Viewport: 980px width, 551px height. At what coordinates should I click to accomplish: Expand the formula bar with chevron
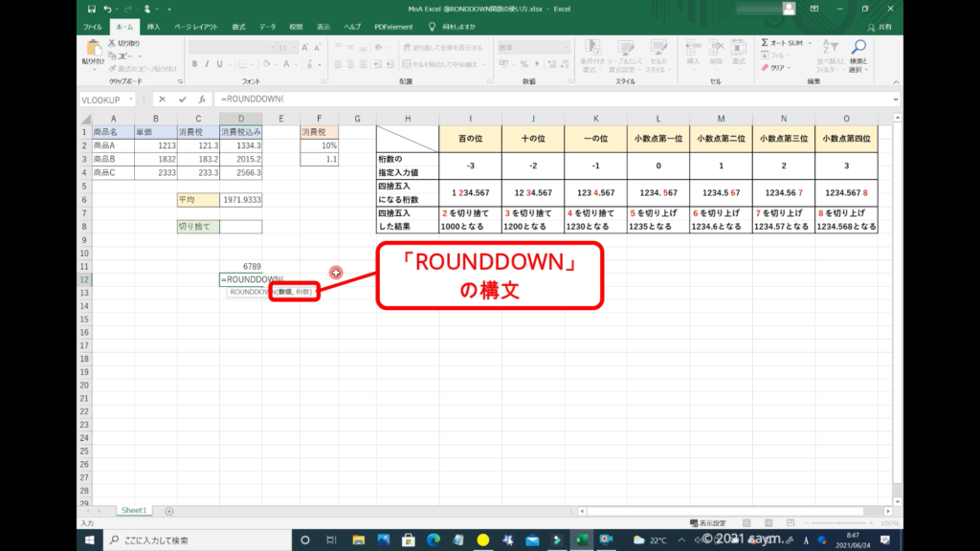click(x=895, y=99)
